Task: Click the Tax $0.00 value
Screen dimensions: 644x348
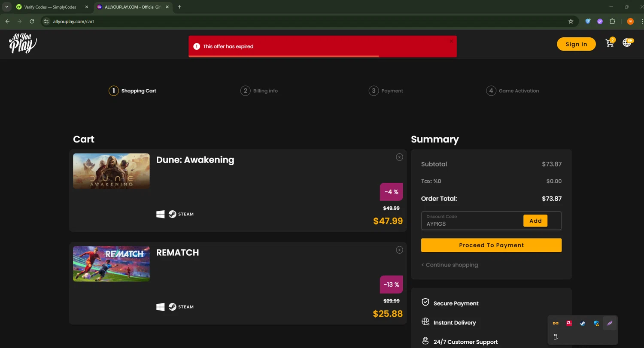Action: click(x=554, y=181)
